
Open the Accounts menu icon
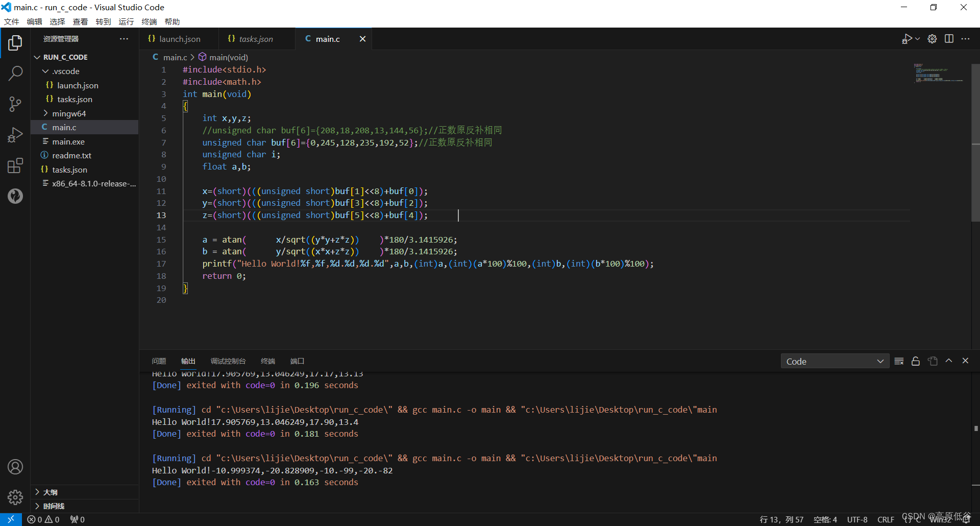tap(15, 467)
